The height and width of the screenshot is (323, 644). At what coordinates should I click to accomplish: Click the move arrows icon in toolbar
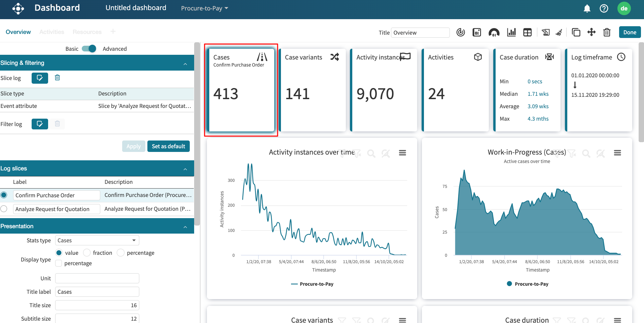pos(591,32)
